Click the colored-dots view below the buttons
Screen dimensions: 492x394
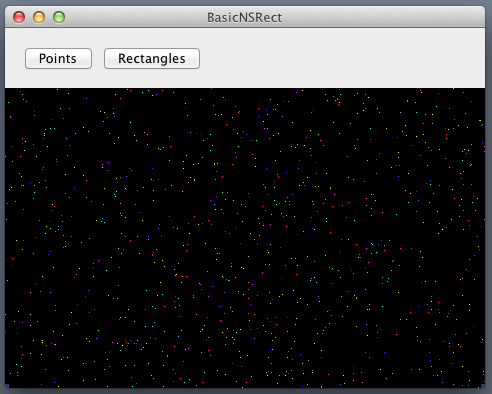(245, 238)
